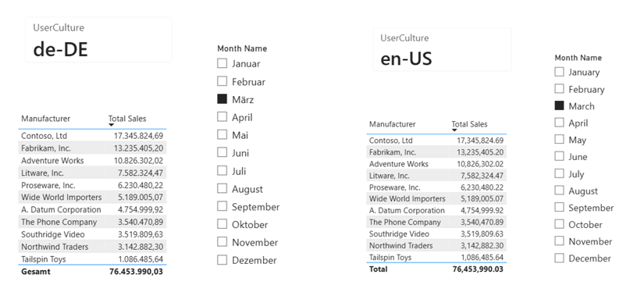The width and height of the screenshot is (644, 303).
Task: Check the July month option
Action: pyautogui.click(x=560, y=173)
